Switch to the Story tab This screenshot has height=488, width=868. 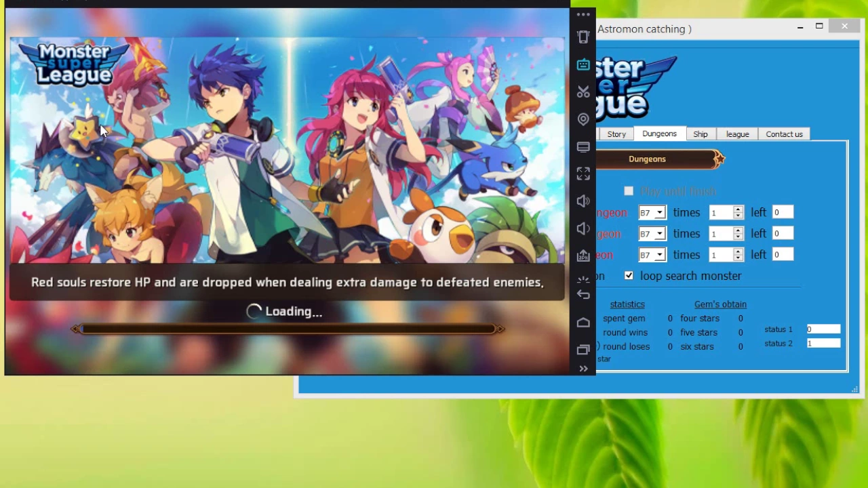[x=616, y=134]
